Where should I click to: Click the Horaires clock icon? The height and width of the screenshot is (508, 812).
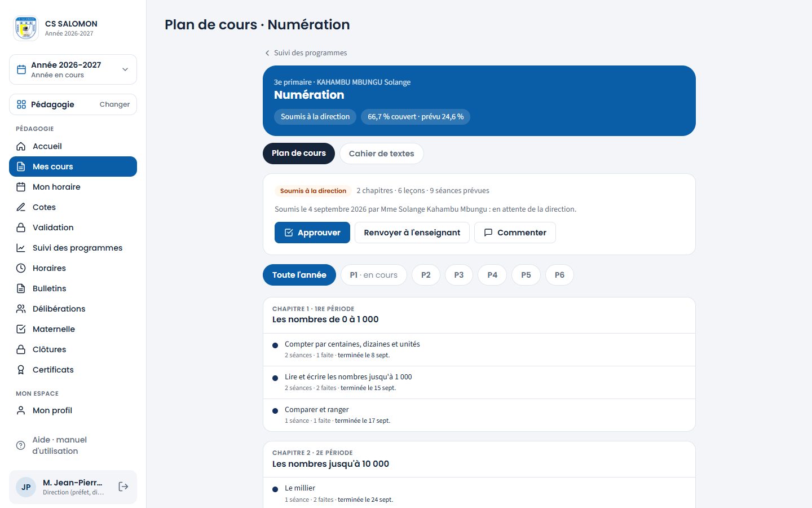coord(21,268)
